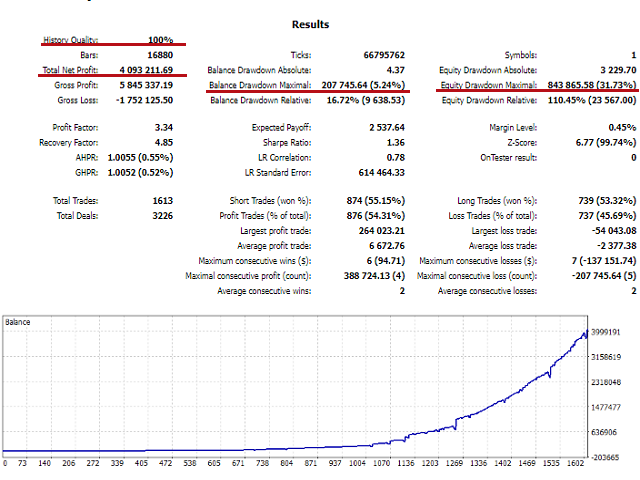Click Sharpe Ratio value 1.36
This screenshot has width=640, height=480.
click(x=396, y=143)
